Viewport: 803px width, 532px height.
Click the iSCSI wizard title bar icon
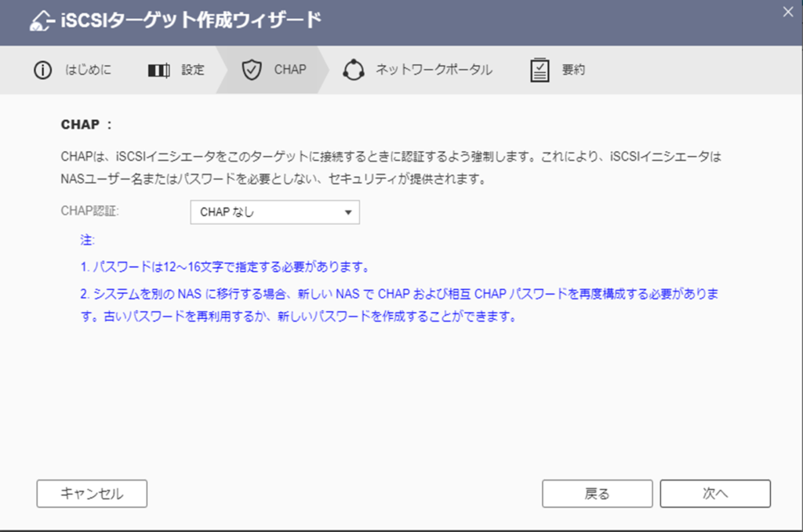[x=40, y=22]
